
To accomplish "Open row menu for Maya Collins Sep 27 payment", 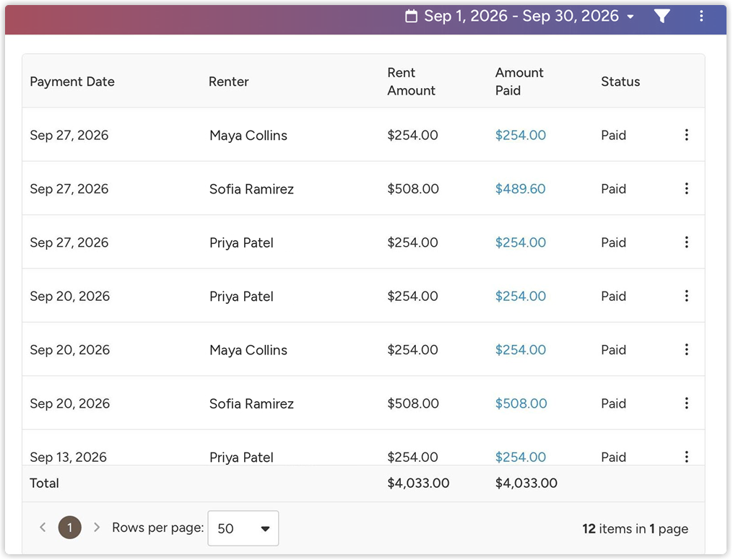I will [686, 135].
